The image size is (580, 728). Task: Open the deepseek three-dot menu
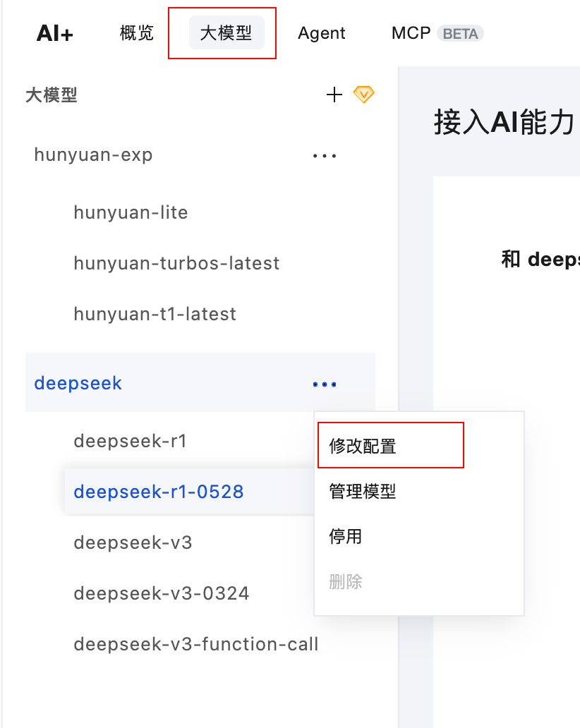click(x=324, y=384)
